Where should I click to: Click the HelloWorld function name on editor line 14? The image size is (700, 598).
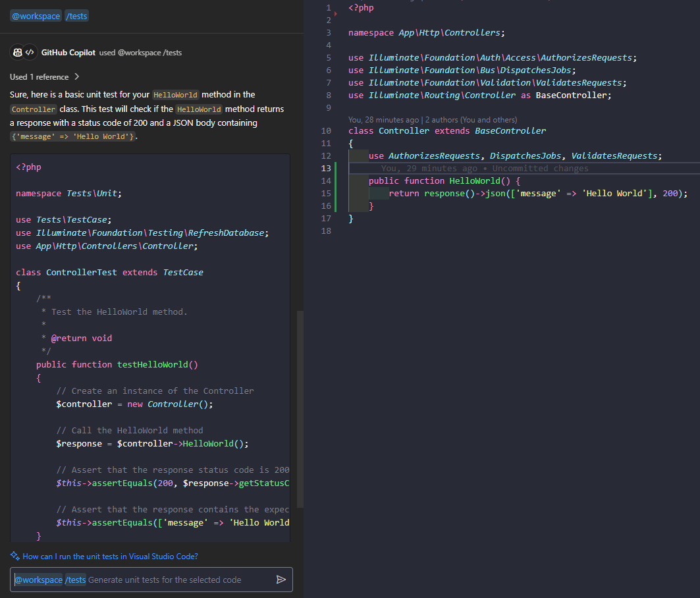474,180
